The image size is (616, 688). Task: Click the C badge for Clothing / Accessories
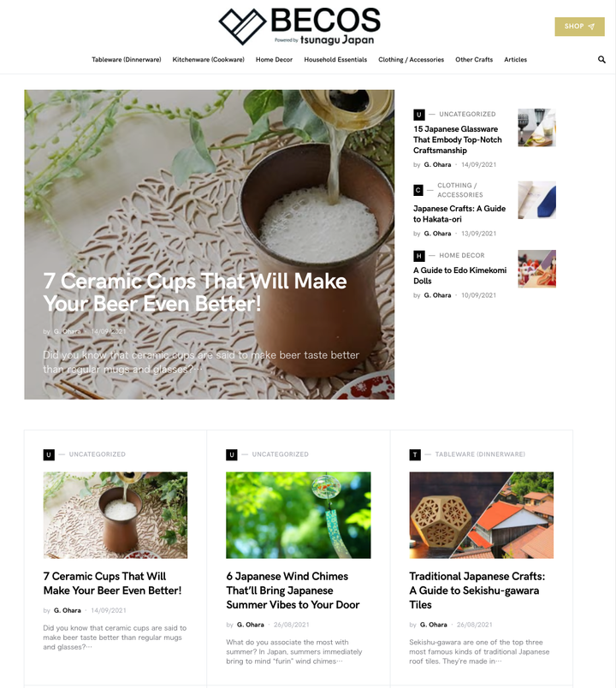pos(418,190)
